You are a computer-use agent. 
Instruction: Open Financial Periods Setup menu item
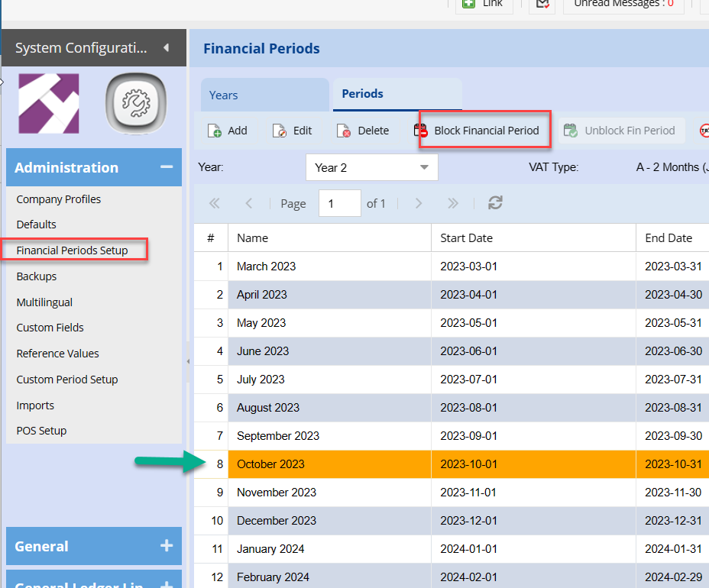click(x=72, y=250)
